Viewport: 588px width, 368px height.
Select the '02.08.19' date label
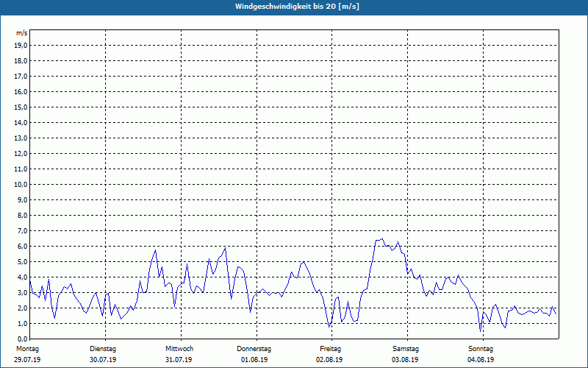329,360
